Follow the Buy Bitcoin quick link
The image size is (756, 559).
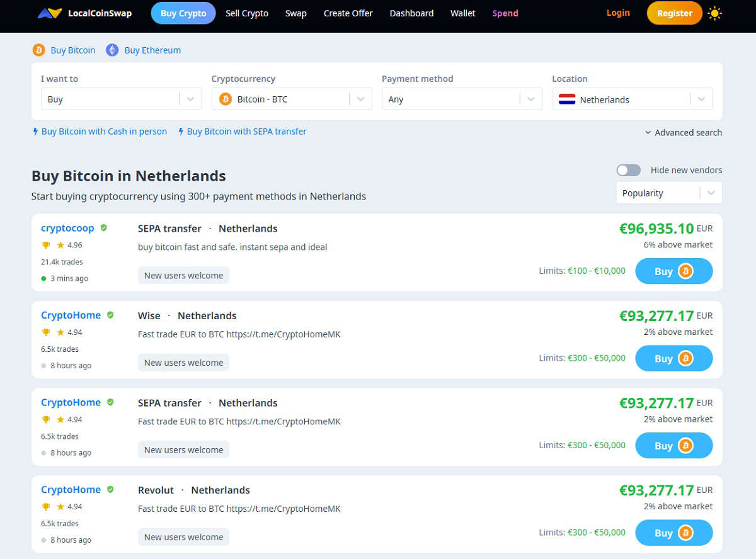point(73,50)
